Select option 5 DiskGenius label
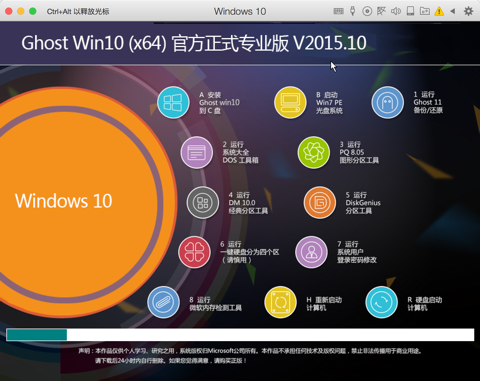This screenshot has height=381, width=480. [x=363, y=203]
